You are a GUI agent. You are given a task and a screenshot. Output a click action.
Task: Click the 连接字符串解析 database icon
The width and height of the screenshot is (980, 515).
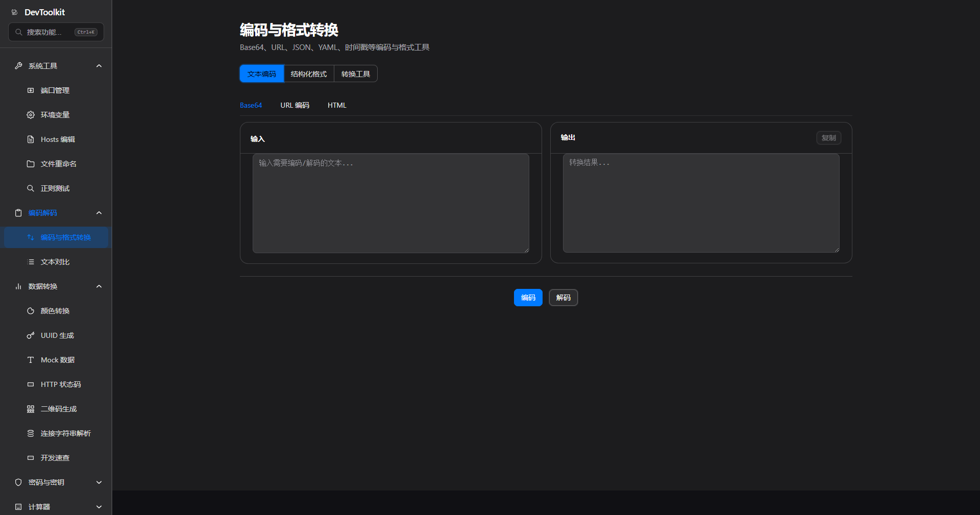pyautogui.click(x=31, y=433)
